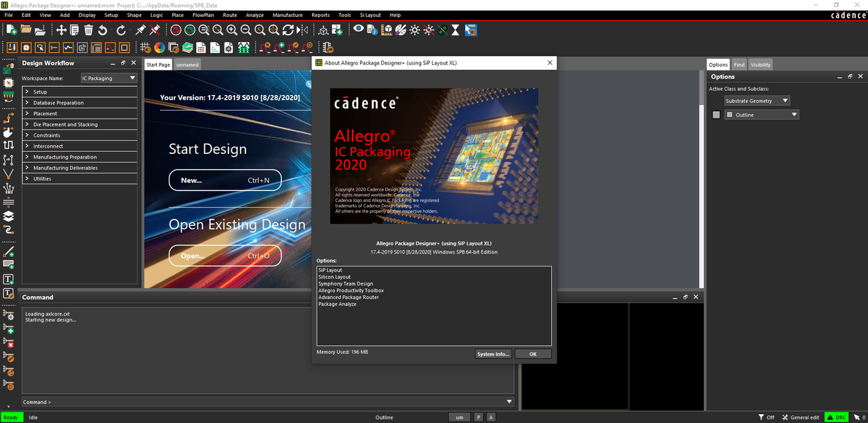868x423 pixels.
Task: Click the Flip design mirror icon
Action: tap(302, 30)
